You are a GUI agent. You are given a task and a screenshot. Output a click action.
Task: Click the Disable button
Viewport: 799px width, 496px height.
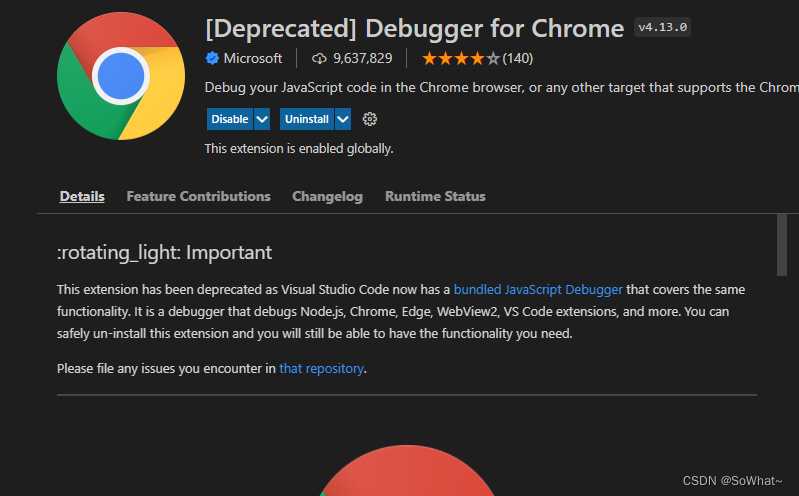(x=230, y=119)
